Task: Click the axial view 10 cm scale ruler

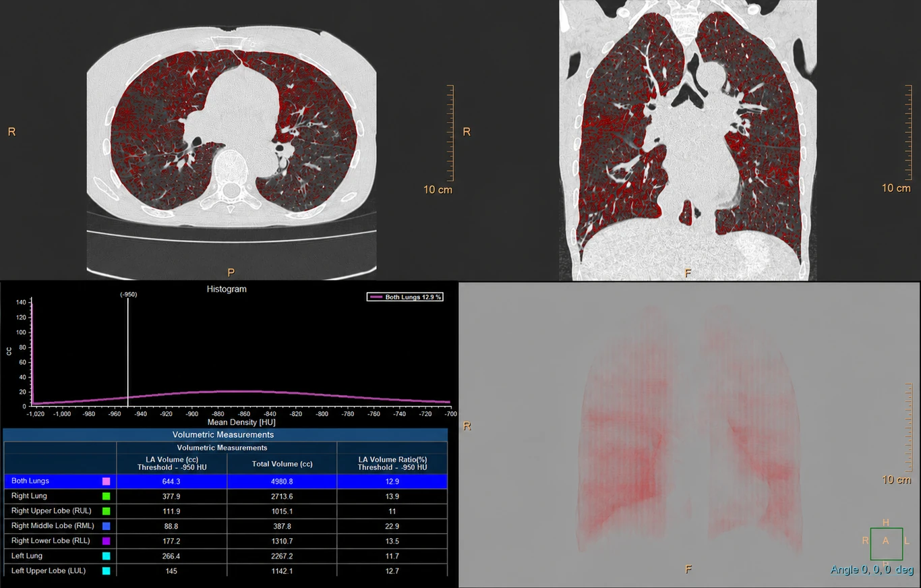Action: click(449, 134)
